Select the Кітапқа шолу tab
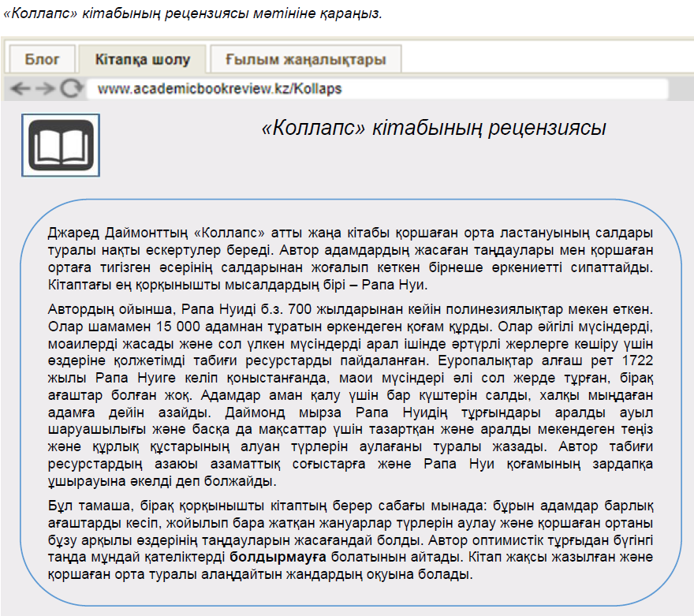This screenshot has height=616, width=694. pos(143,59)
